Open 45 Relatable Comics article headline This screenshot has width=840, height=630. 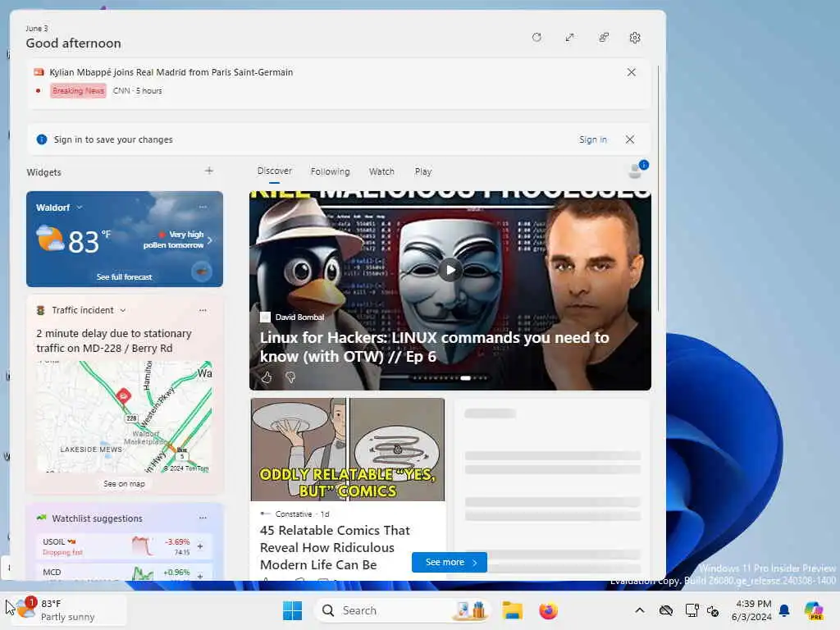(x=335, y=547)
